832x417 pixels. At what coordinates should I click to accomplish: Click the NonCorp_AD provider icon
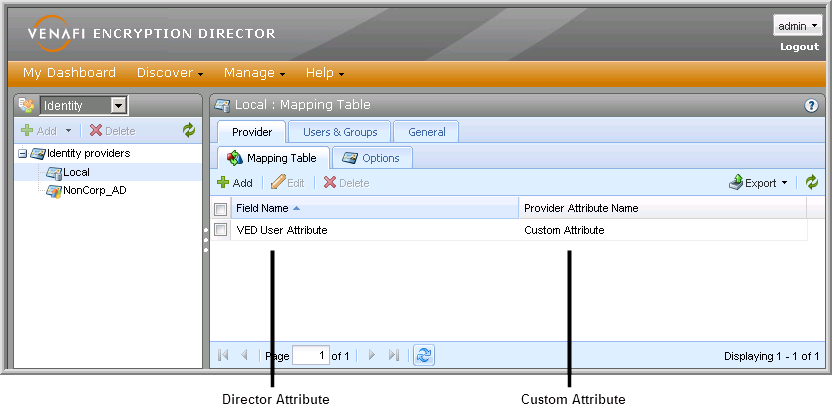(54, 191)
